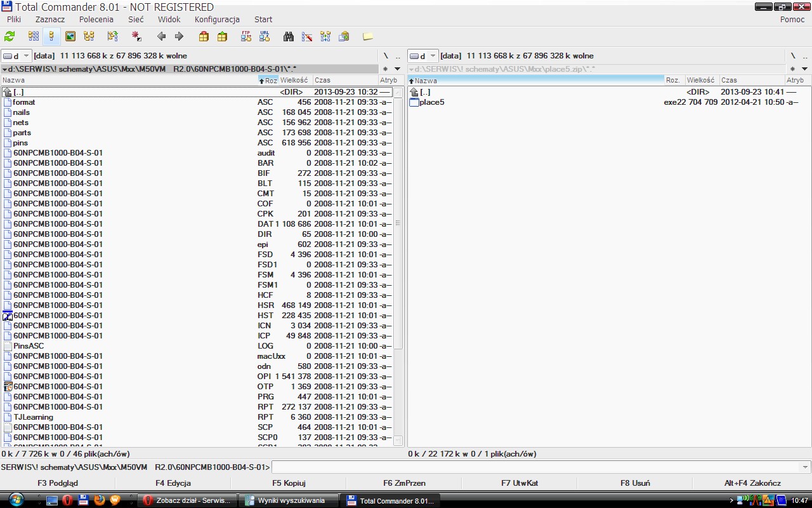Open the left panel drive dropdown

[16, 56]
